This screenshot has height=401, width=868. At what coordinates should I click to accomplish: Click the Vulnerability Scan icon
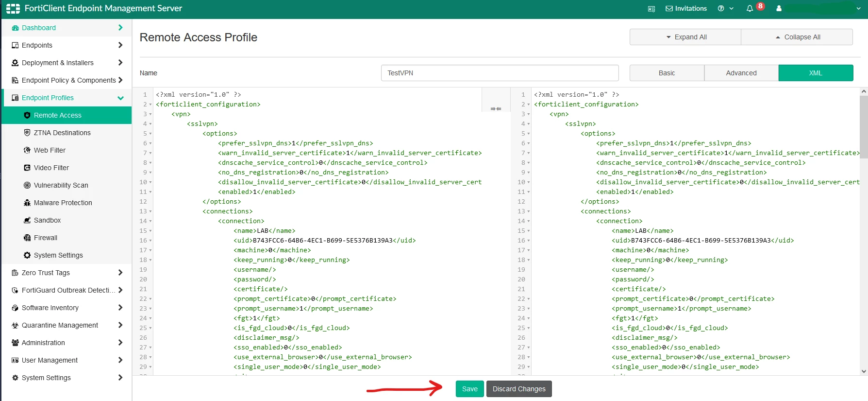tap(27, 186)
